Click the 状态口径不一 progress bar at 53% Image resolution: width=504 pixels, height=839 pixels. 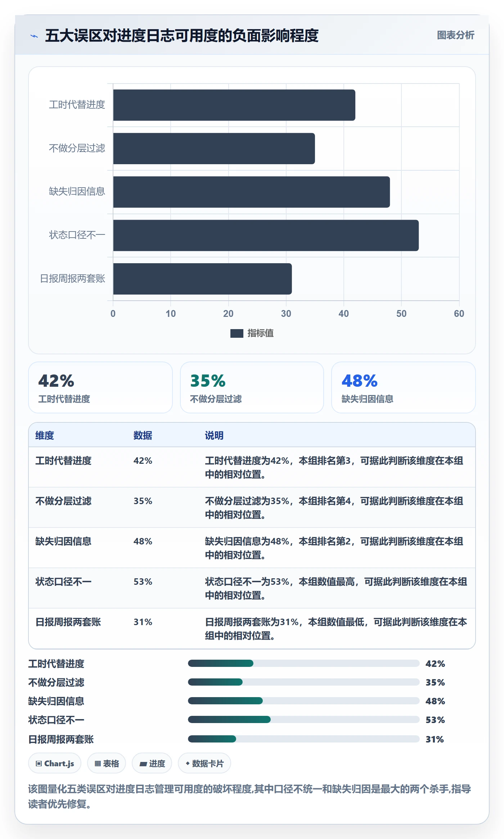click(x=304, y=719)
